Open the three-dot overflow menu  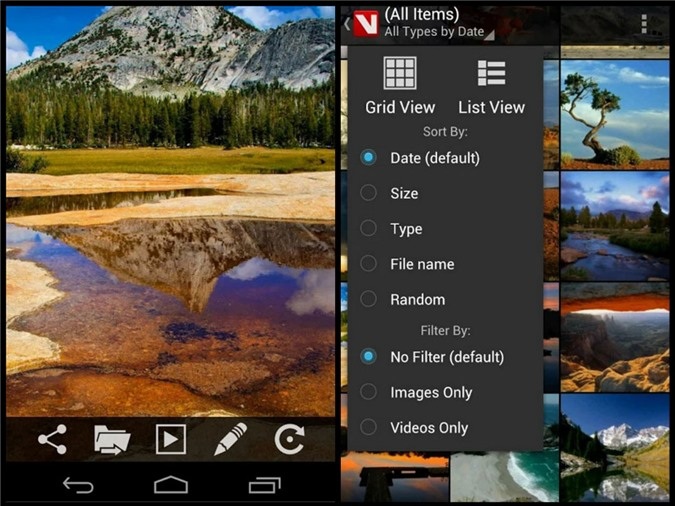(644, 24)
